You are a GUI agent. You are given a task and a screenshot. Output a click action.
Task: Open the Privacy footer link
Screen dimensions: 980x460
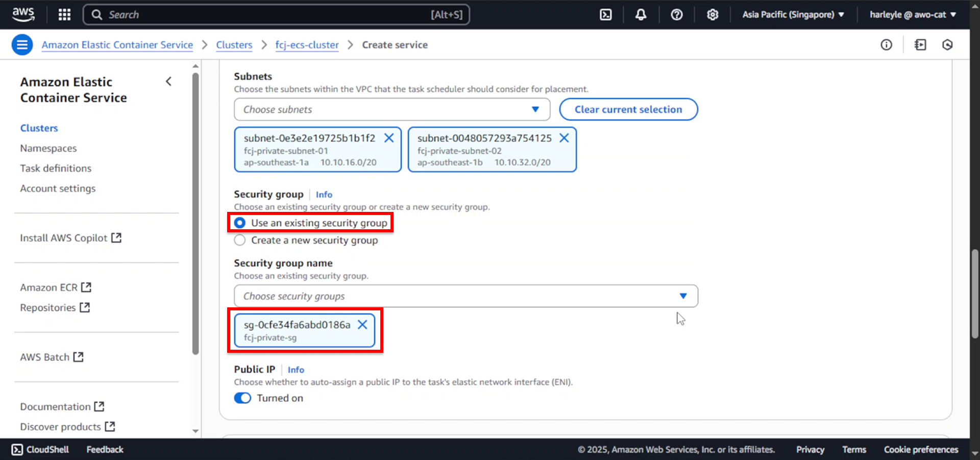(x=810, y=449)
